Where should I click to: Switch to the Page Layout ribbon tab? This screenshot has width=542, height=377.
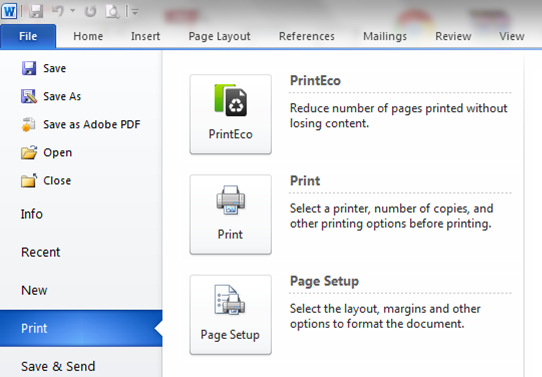tap(219, 36)
